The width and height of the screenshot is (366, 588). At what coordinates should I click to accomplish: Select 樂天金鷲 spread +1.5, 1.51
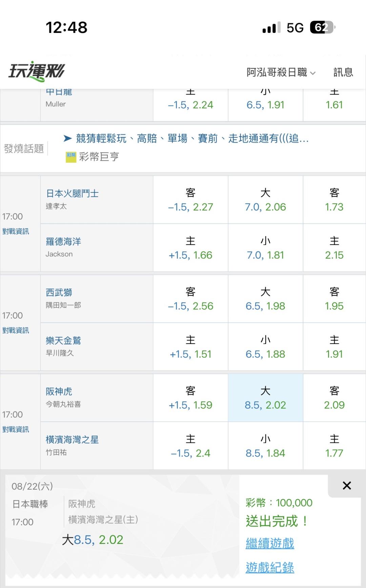190,347
